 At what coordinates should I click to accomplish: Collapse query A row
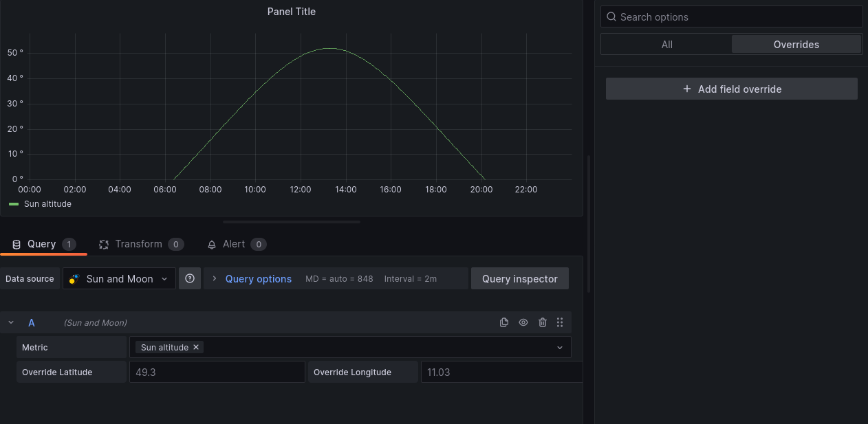(x=11, y=322)
